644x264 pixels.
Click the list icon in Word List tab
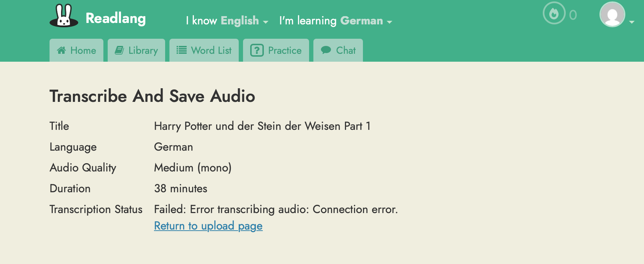182,50
